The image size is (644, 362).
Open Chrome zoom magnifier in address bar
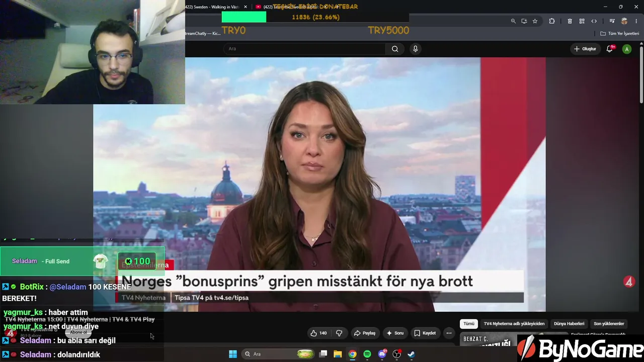513,21
